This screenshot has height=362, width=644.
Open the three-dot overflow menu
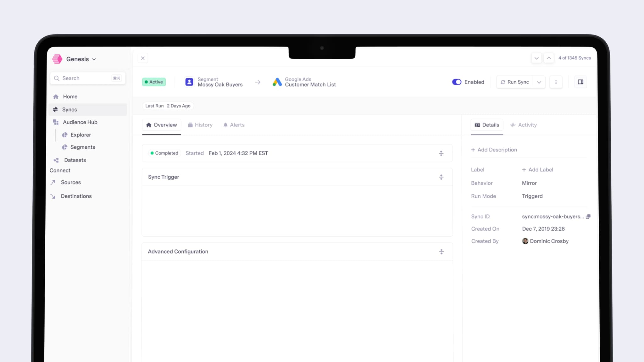click(x=556, y=82)
